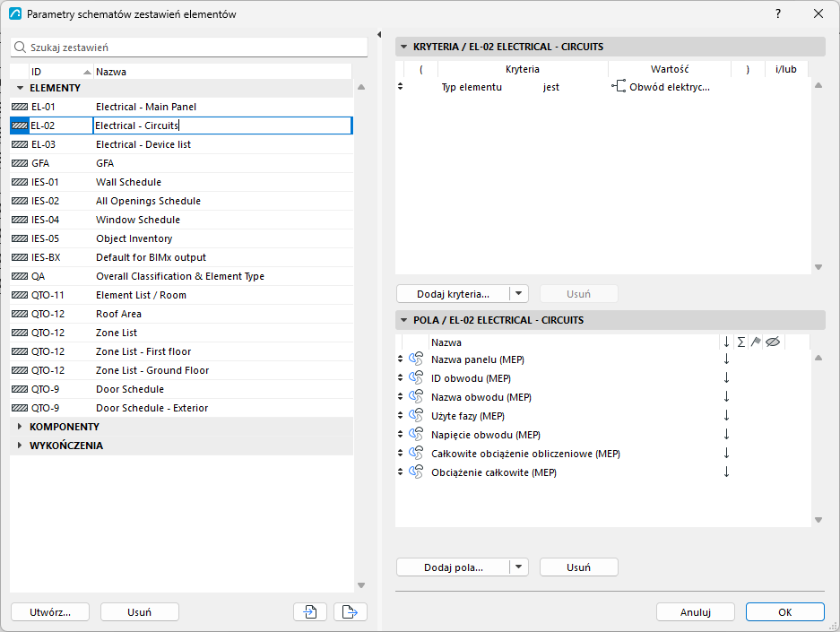Click the MEP property icon for Nazwa panelu
The height and width of the screenshot is (632, 840).
[416, 359]
